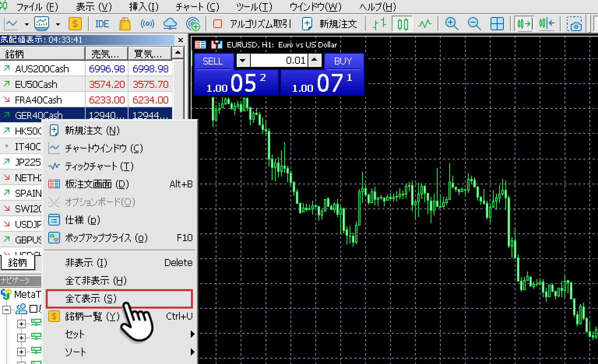Select 板注文画面 (D) in context menu
598x364 pixels.
121,184
